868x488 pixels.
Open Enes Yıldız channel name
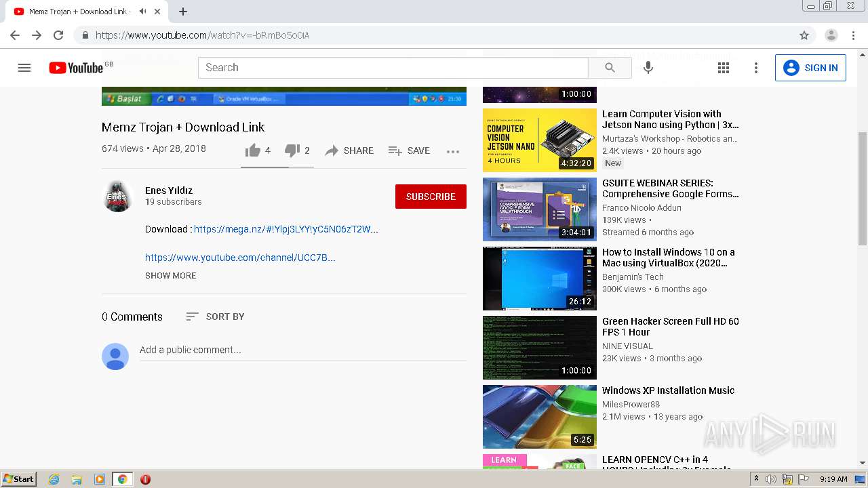(x=169, y=190)
